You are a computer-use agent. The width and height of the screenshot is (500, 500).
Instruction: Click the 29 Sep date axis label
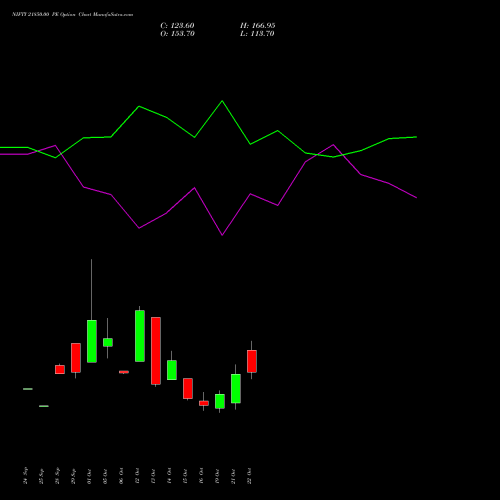74,476
